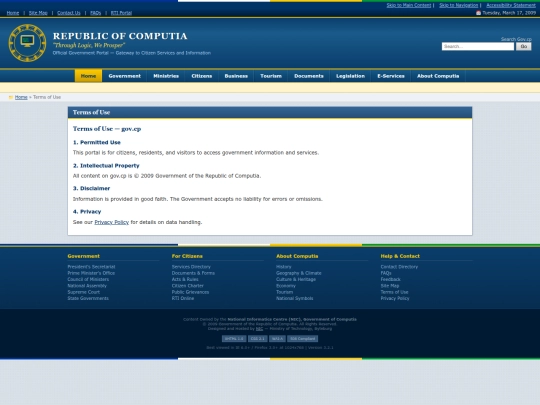Open FAQs link in top utility bar
The width and height of the screenshot is (540, 405).
(x=95, y=13)
